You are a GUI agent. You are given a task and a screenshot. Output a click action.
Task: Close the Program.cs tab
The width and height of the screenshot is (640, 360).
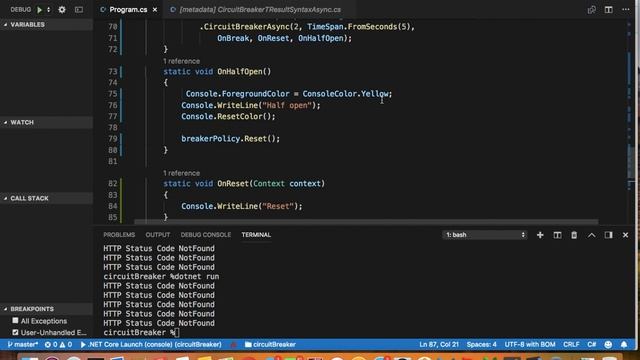(x=155, y=9)
